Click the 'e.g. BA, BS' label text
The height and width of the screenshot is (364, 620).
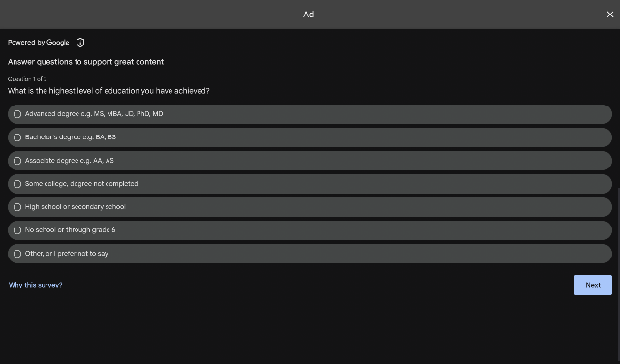99,137
